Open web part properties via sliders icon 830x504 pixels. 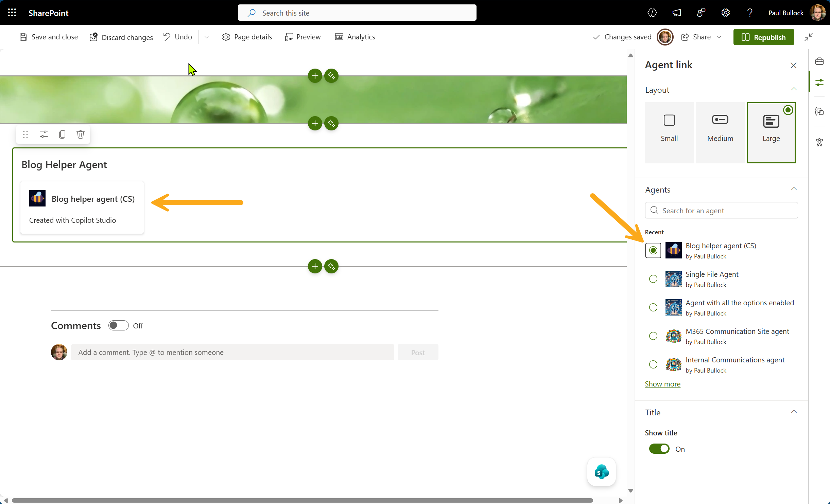click(44, 134)
